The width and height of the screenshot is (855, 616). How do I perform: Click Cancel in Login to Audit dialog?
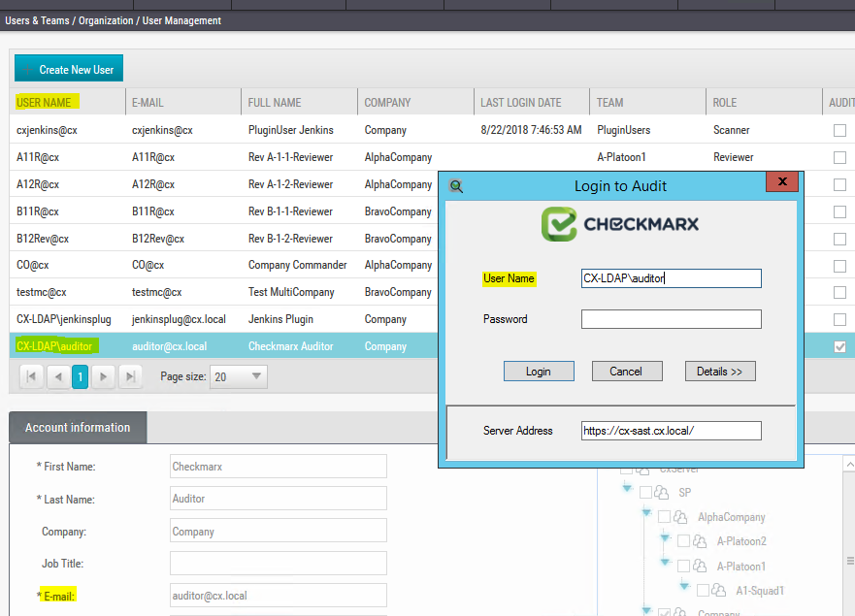(627, 372)
